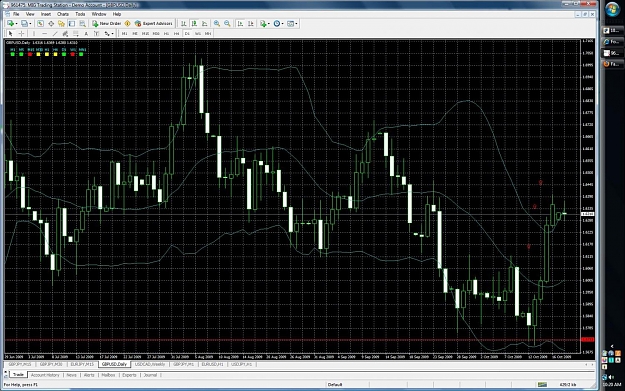
Task: Click the Templates toolbar icon
Action: pos(290,24)
